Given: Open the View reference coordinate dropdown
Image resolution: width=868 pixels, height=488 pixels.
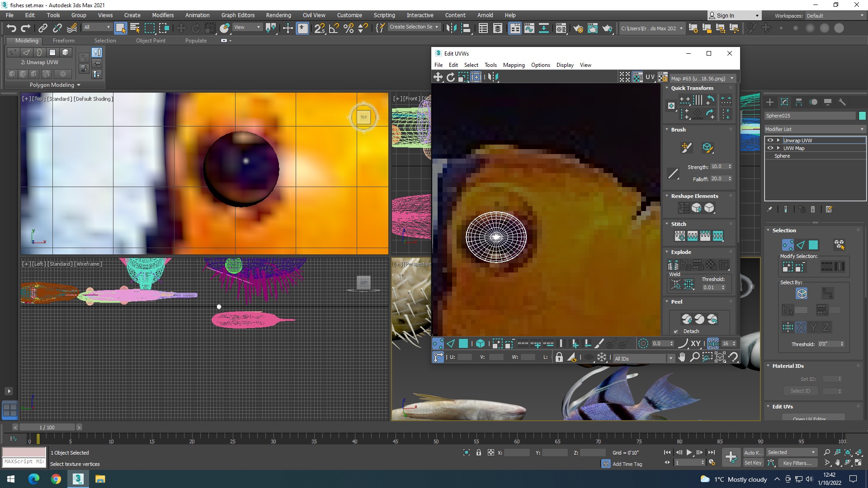Looking at the screenshot, I should tap(247, 28).
